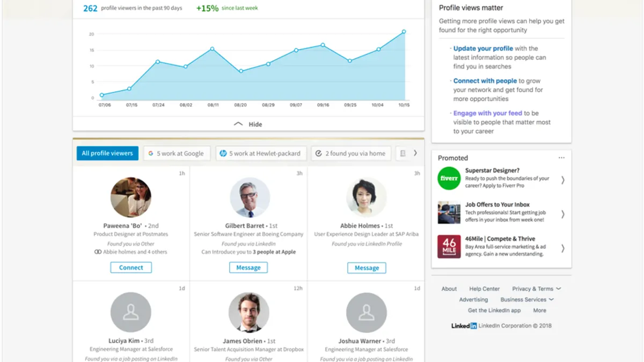Click the Profile views matter heading
Viewport: 644px width, 362px height.
tap(471, 8)
